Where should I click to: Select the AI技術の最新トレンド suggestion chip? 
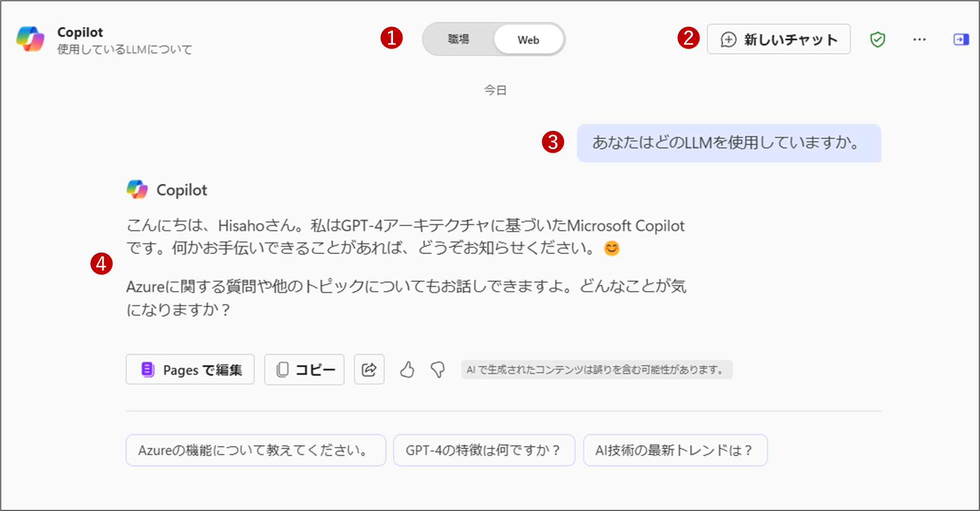(x=675, y=450)
